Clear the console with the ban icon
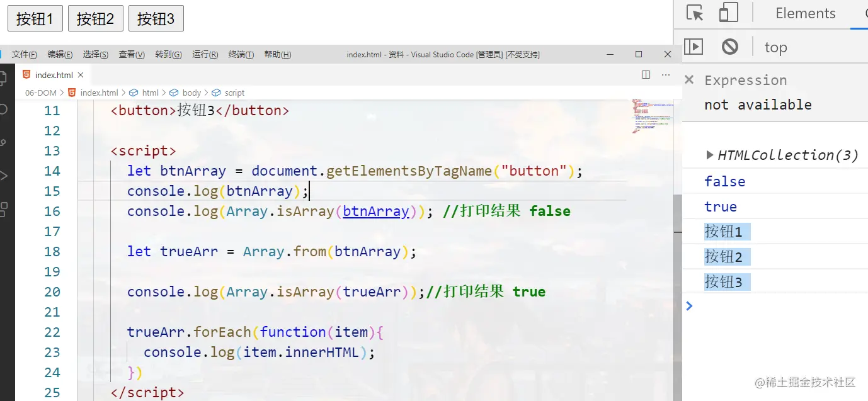868x401 pixels. point(730,47)
